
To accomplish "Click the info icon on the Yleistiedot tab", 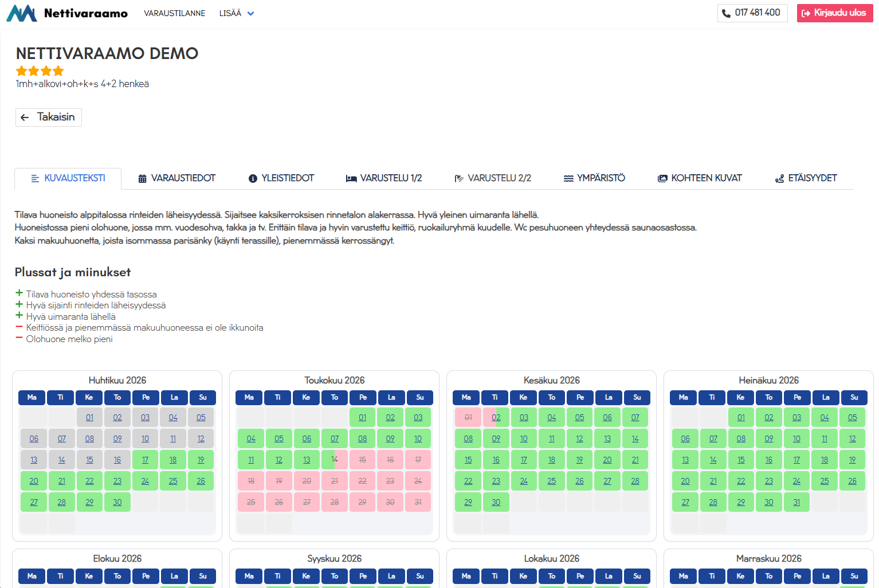I will pos(253,179).
